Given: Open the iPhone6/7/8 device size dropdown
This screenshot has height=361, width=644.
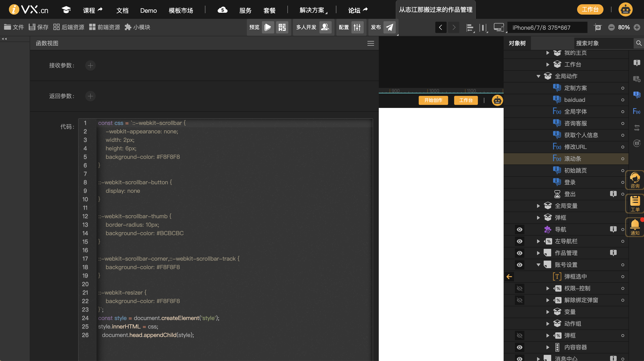Looking at the screenshot, I should pos(547,28).
